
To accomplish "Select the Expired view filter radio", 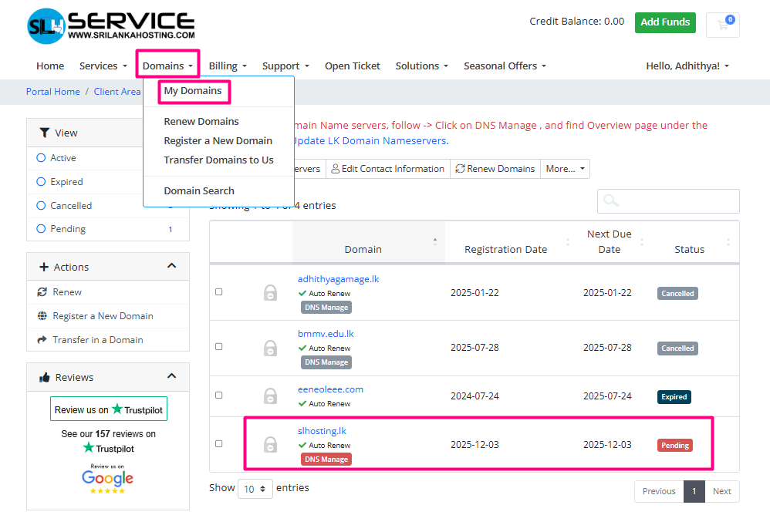I will (x=42, y=182).
